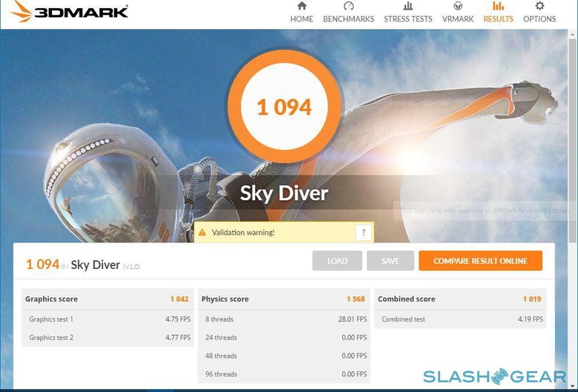Switch to the BENCHMARKS tab label
This screenshot has width=578, height=392.
348,19
